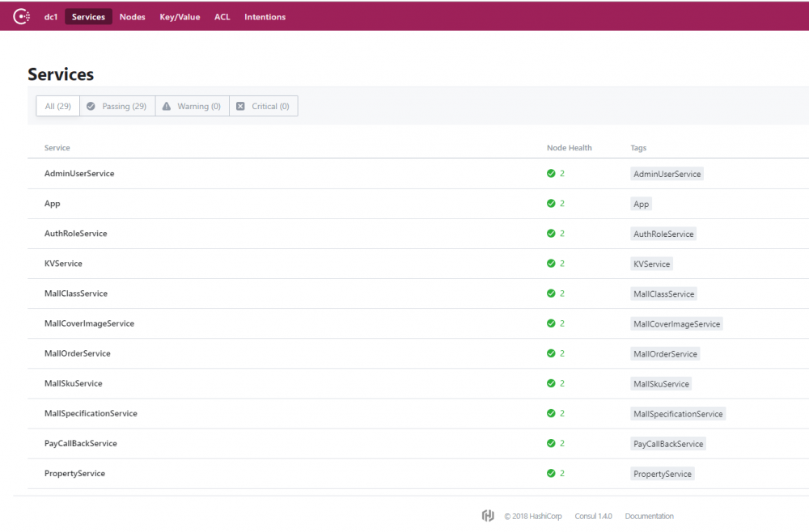Click the Consul 1.4.0 version text
809x532 pixels.
pyautogui.click(x=593, y=516)
